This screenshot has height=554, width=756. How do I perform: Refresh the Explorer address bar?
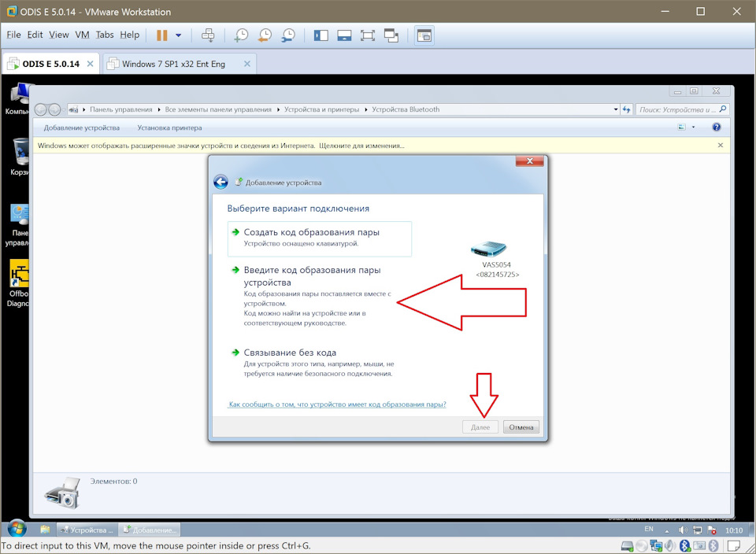coord(626,109)
